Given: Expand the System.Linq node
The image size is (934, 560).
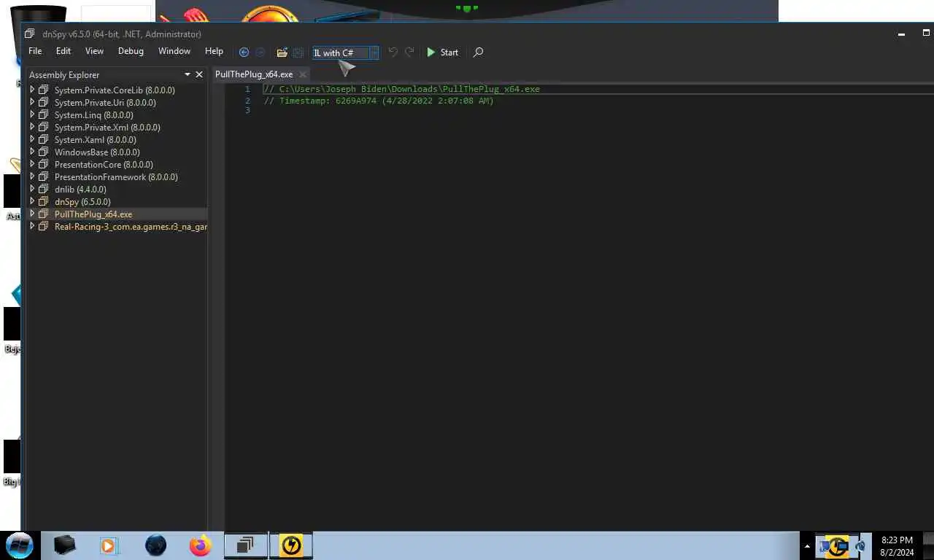Looking at the screenshot, I should pos(32,114).
